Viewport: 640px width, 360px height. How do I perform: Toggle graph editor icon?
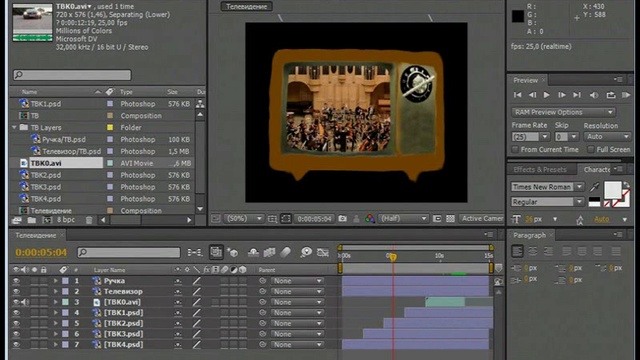(323, 253)
